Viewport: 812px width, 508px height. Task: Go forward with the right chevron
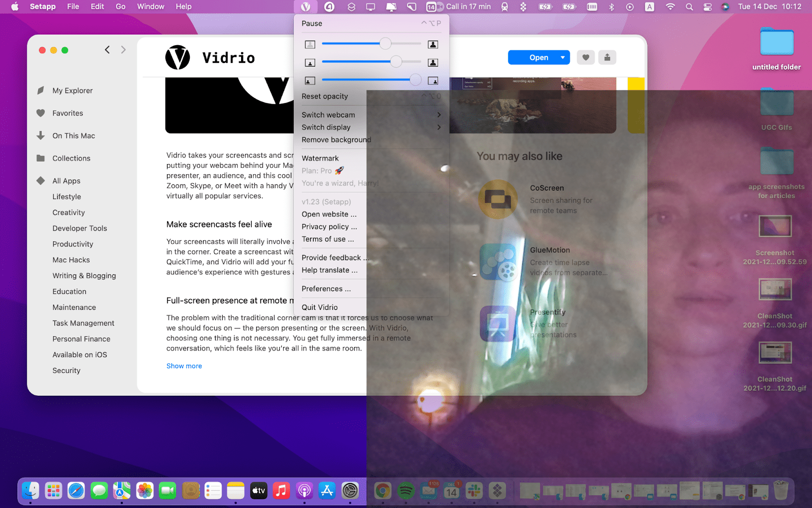pyautogui.click(x=123, y=49)
